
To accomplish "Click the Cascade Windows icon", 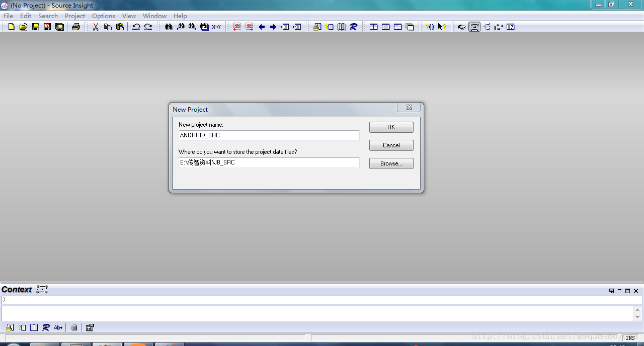I will coord(410,27).
